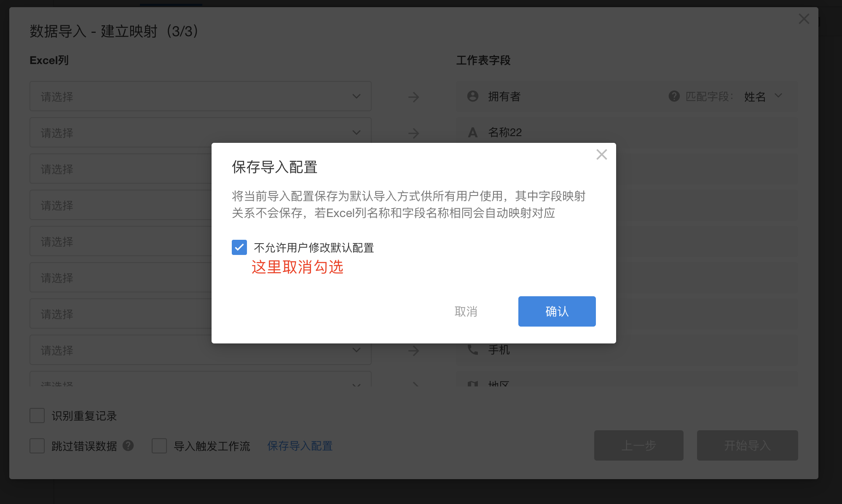Click 上一步 button

[x=638, y=445]
